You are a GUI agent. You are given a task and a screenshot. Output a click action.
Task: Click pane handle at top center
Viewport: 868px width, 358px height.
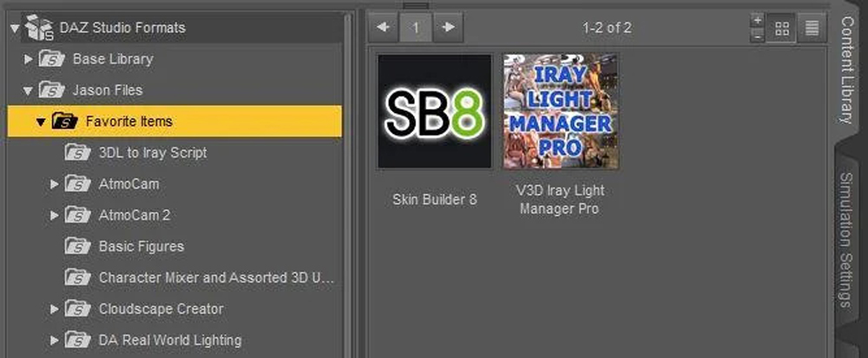coord(416,5)
